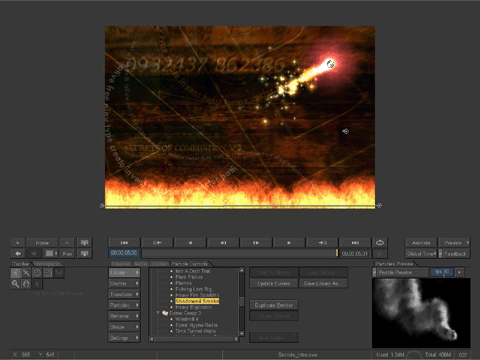Click the Save Library As button
Screen dimensions: 480x360
(323, 283)
